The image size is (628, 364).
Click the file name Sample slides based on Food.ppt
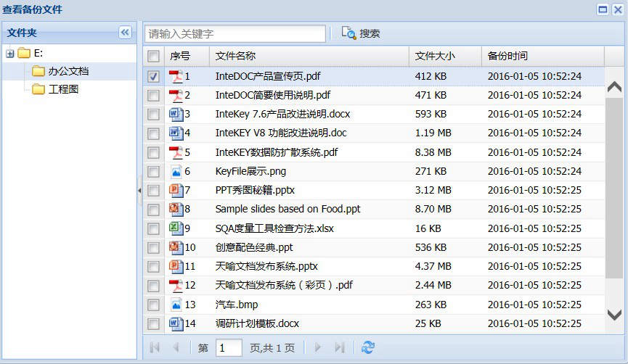(288, 210)
